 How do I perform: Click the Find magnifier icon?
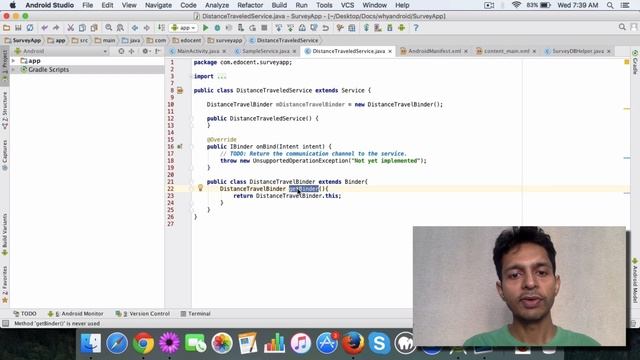point(109,28)
